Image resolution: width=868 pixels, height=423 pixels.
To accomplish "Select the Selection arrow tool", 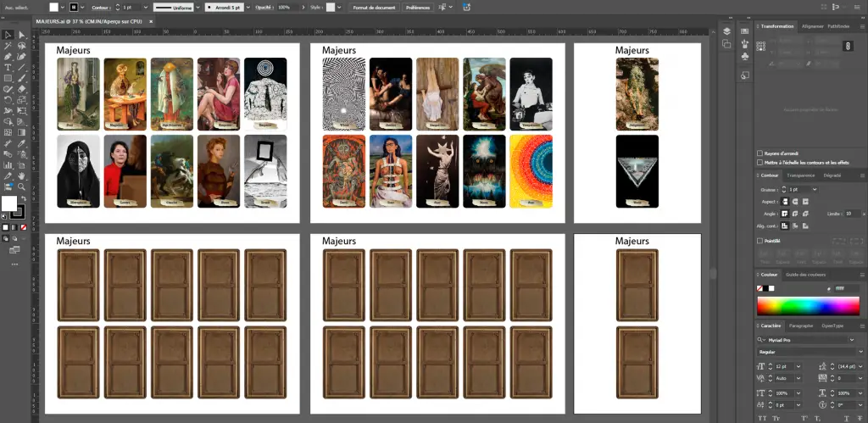I will click(8, 35).
